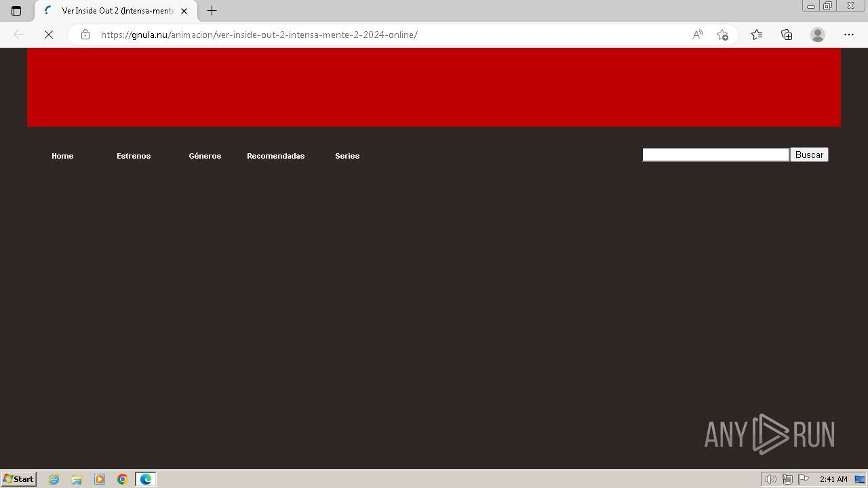Select the gnula.nu address bar URL
The image size is (868, 488).
[259, 35]
